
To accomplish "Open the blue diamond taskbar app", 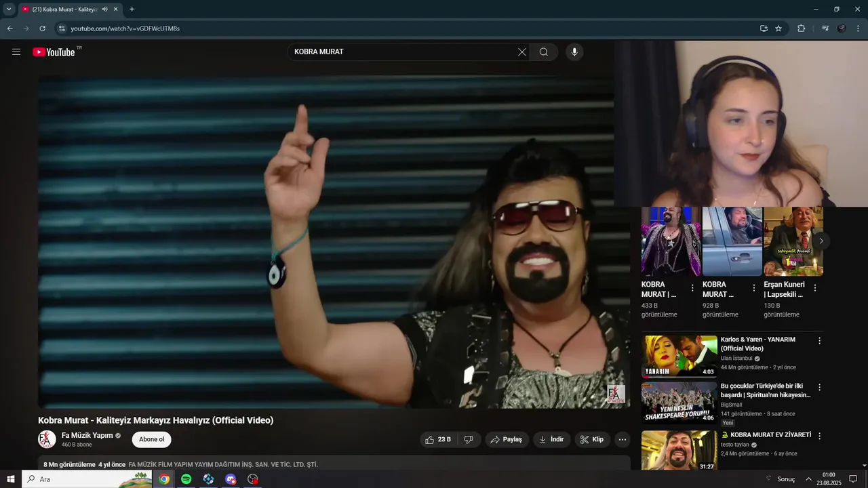I will coord(209,479).
